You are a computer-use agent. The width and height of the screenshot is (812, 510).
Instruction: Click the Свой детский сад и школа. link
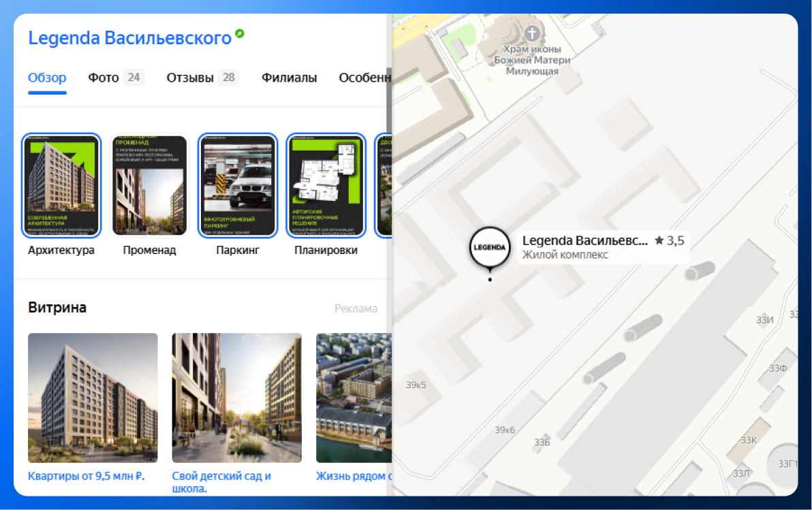point(221,482)
